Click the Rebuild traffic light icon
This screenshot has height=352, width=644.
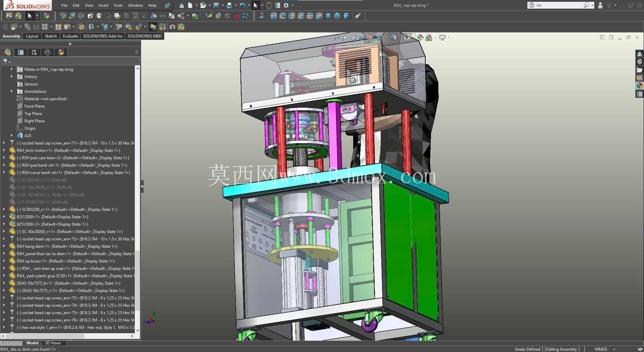pos(269,5)
